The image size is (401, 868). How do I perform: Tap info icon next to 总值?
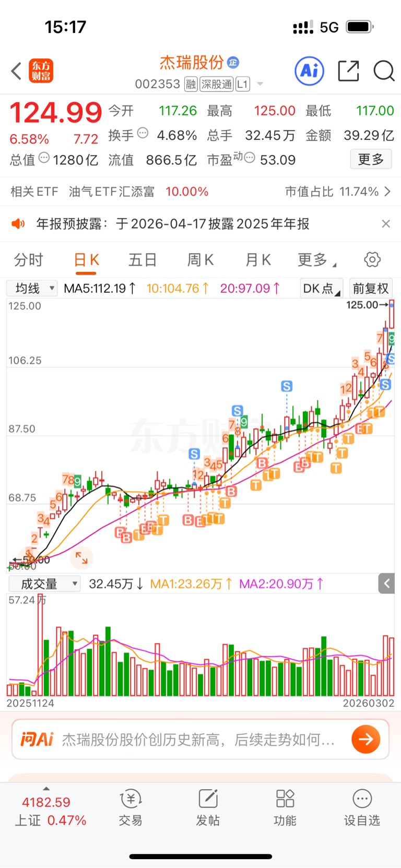[x=44, y=158]
